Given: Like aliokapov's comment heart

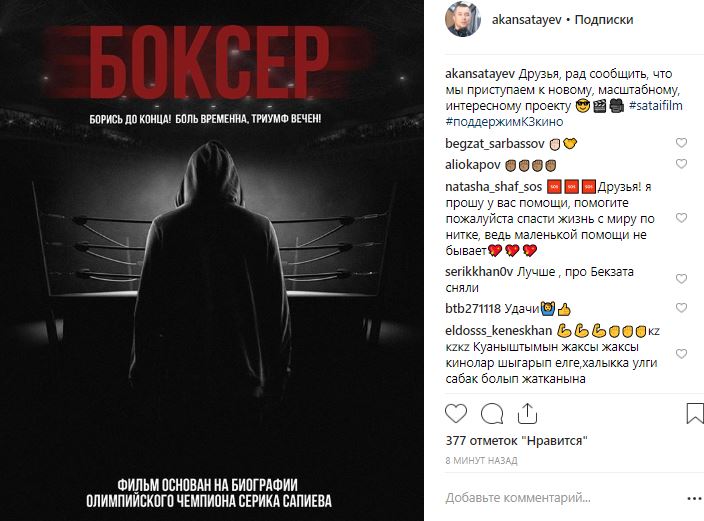Looking at the screenshot, I should click(x=682, y=164).
